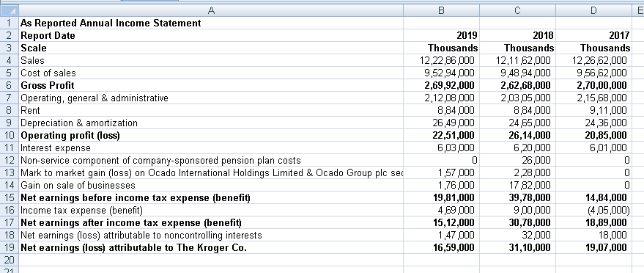This screenshot has width=644, height=273.
Task: Click the 'Rent' label cell
Action: tap(211, 110)
